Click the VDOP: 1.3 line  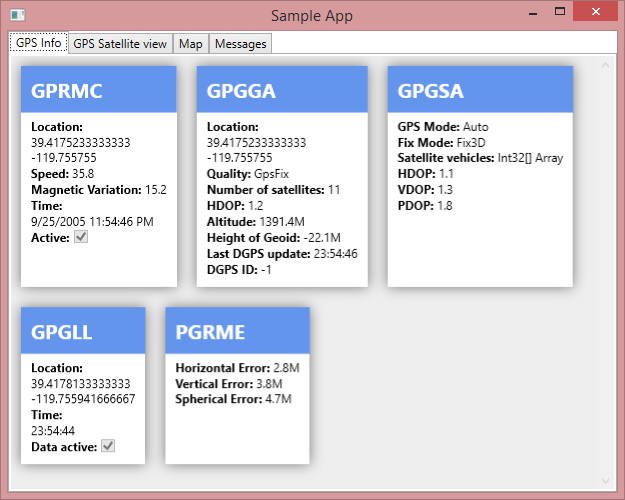(425, 190)
